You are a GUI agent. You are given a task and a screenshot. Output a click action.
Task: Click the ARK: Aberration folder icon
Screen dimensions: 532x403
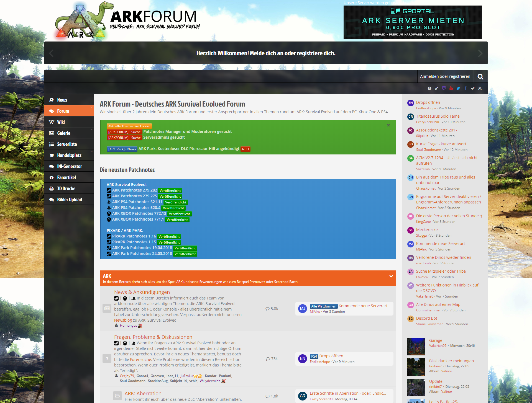click(x=117, y=396)
